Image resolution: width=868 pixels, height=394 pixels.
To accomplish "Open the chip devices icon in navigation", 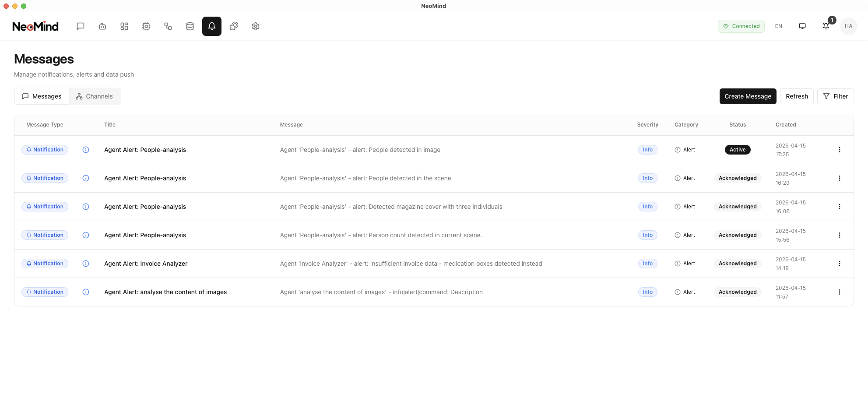I will pyautogui.click(x=146, y=26).
